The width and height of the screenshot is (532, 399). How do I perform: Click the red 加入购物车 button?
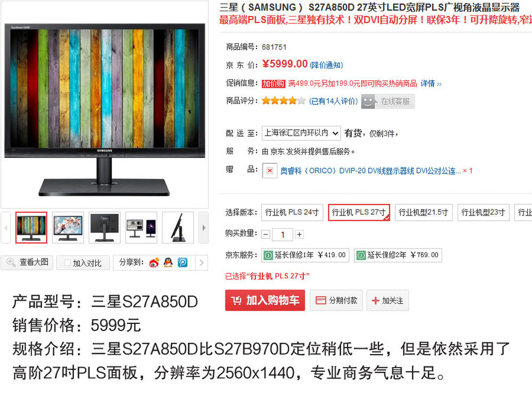click(x=265, y=300)
